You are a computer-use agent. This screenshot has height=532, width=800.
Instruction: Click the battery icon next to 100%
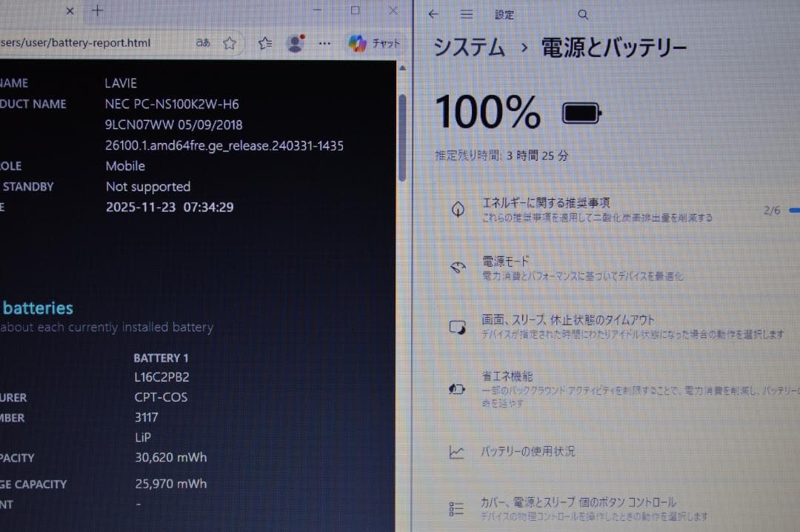coord(581,112)
